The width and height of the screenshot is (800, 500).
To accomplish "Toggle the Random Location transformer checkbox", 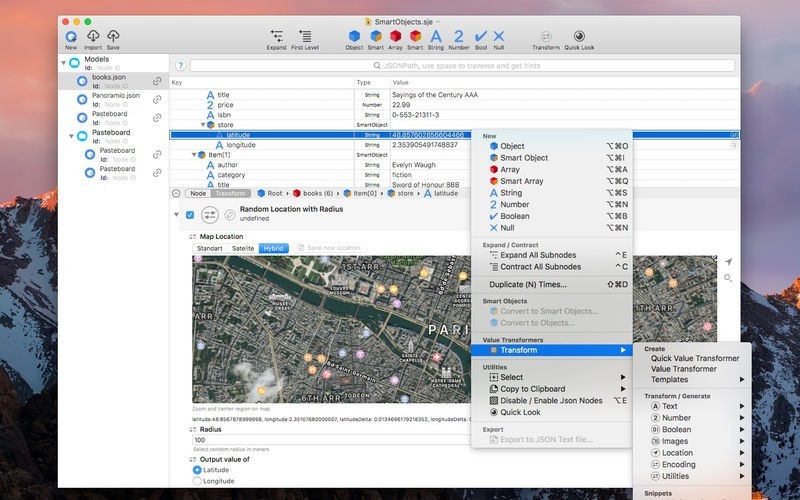I will tap(190, 215).
